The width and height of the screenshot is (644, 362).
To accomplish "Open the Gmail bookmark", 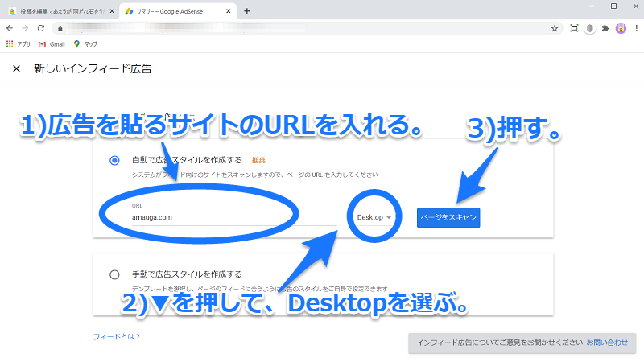I will click(52, 43).
